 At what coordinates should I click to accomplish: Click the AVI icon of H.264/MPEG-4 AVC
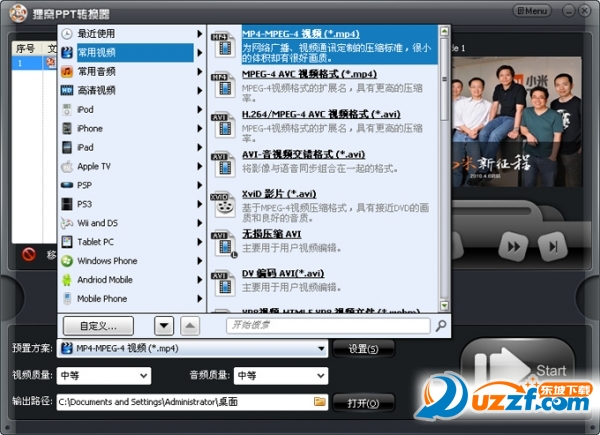[x=223, y=125]
